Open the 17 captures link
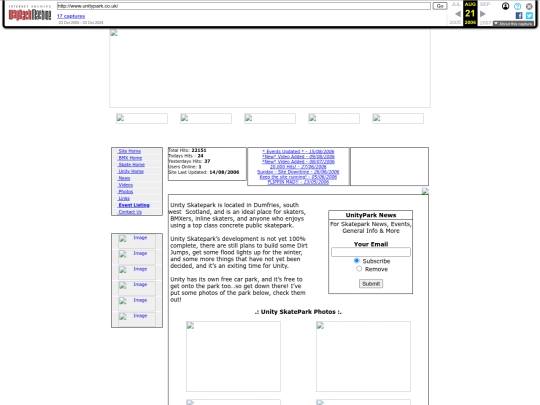 click(x=71, y=16)
